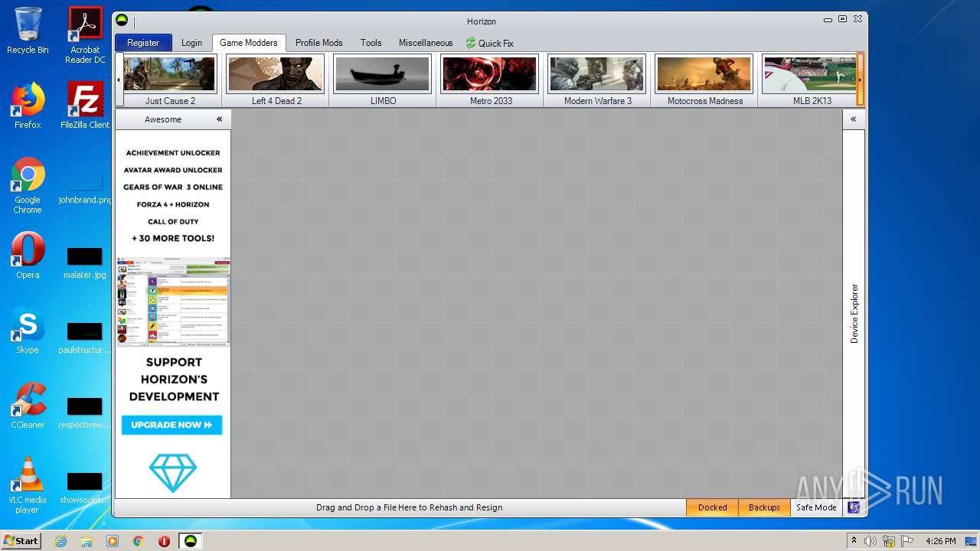Launch VLC media player shortcut
This screenshot has width=980, height=551.
(x=28, y=485)
